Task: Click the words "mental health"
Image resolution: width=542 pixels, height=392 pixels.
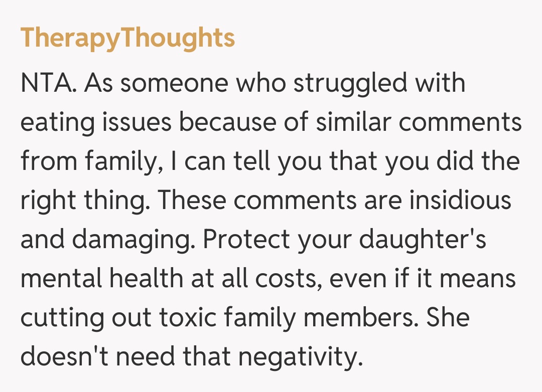Action: click(100, 279)
